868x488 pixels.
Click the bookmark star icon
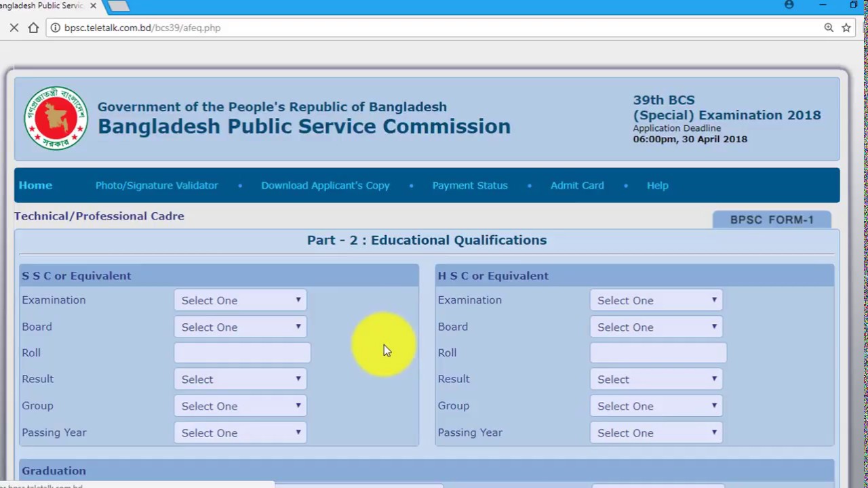[x=846, y=28]
